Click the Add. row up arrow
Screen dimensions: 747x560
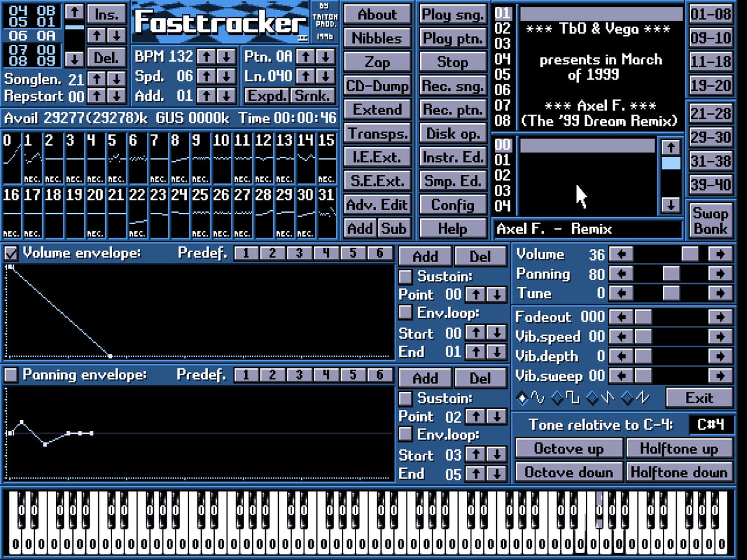[x=205, y=96]
